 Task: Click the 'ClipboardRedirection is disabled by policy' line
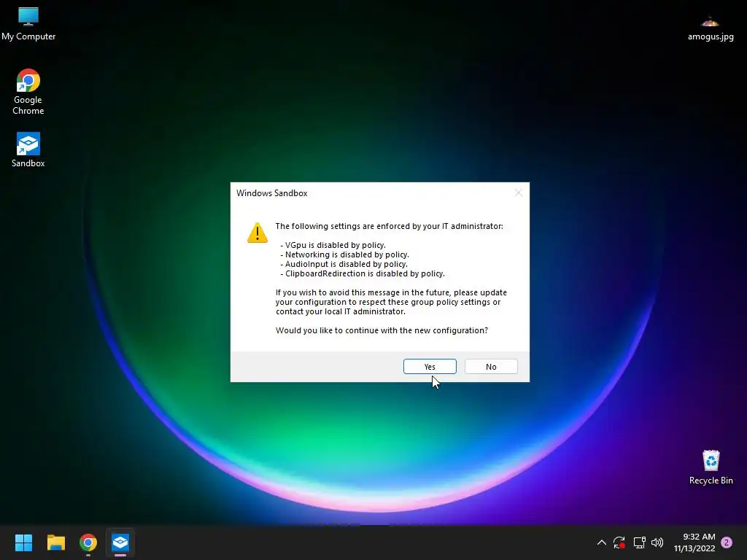(x=363, y=274)
